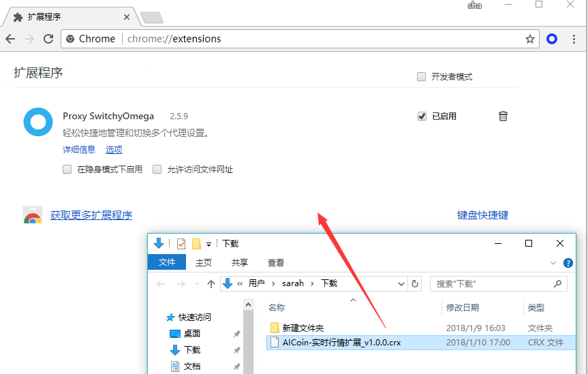Screen dimensions: 588x374
Task: Click the Chrome address bar
Action: coord(300,39)
